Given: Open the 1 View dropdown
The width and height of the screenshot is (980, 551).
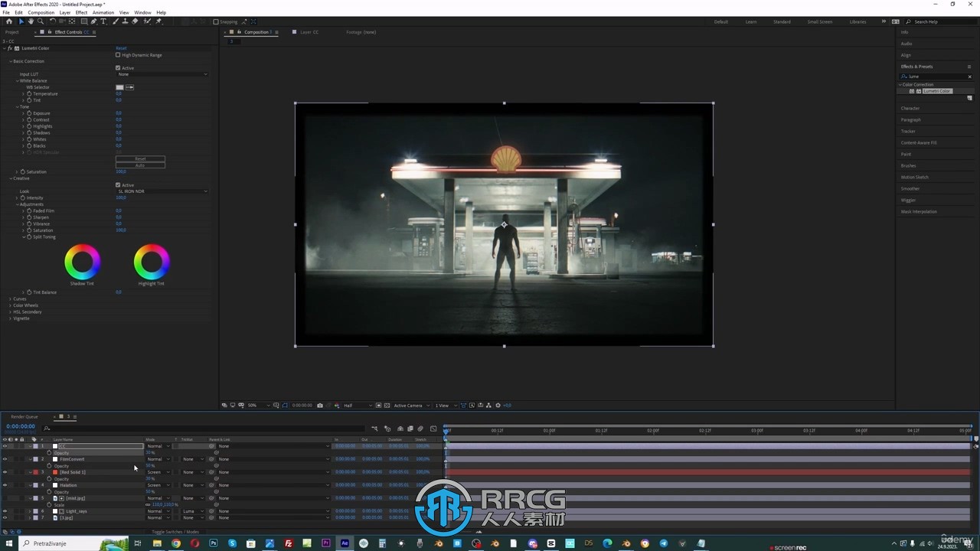Looking at the screenshot, I should click(x=446, y=406).
